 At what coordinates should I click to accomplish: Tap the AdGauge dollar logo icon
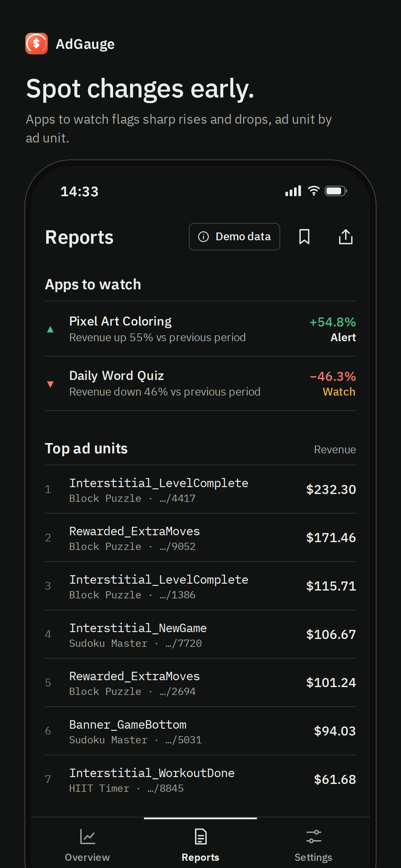(x=36, y=43)
